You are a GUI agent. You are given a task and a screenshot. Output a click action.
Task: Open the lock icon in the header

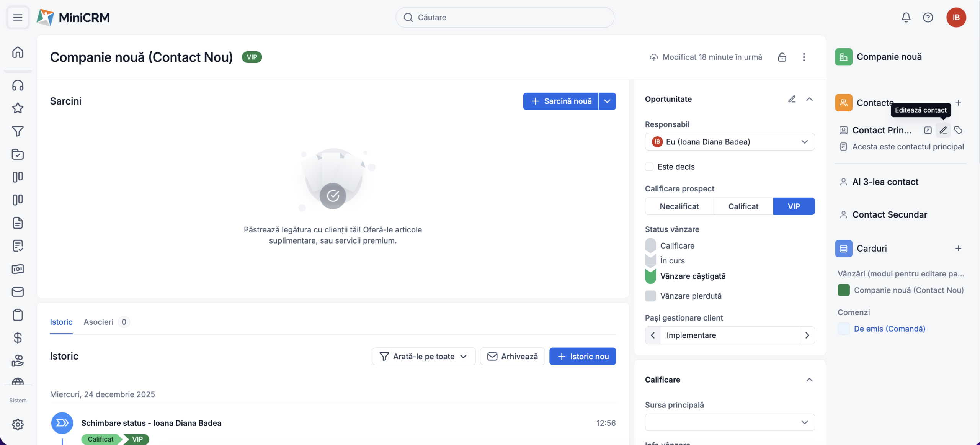point(782,57)
